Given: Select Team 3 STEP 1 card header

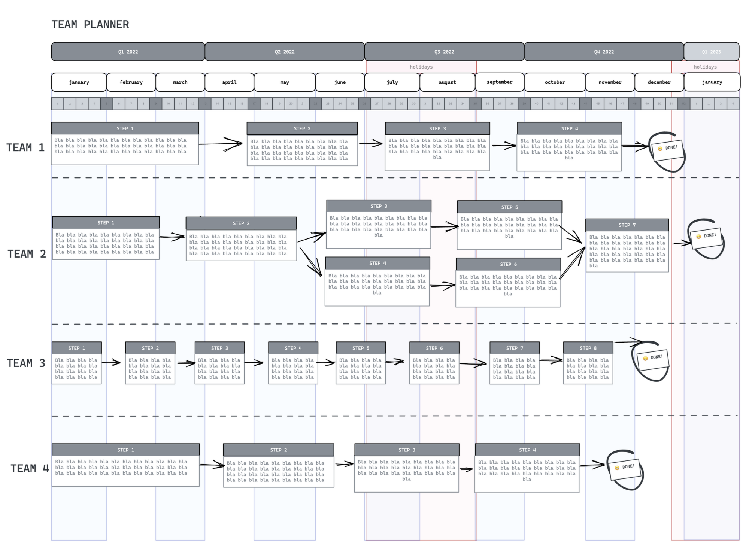Looking at the screenshot, I should [x=77, y=348].
